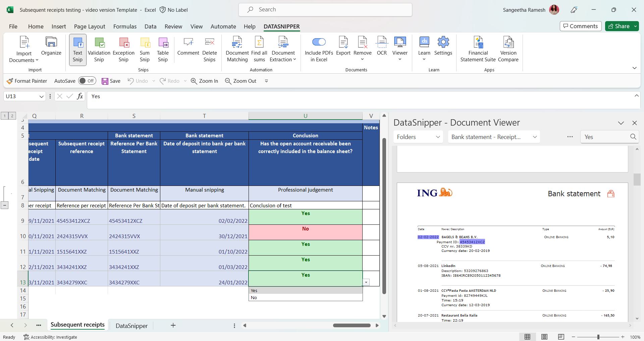Image resolution: width=644 pixels, height=341 pixels.
Task: Turn on AutoSave
Action: (87, 81)
